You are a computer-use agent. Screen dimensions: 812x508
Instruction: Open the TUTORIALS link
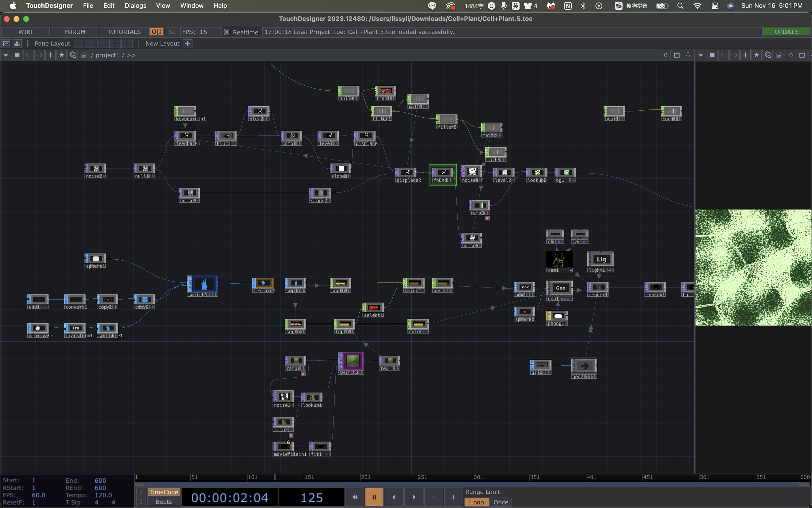tap(124, 32)
